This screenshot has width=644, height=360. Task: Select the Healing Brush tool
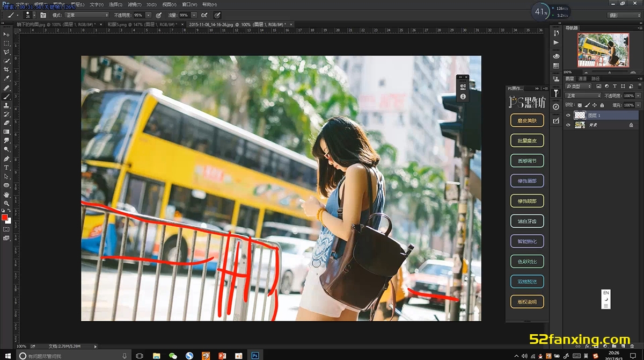pyautogui.click(x=6, y=88)
